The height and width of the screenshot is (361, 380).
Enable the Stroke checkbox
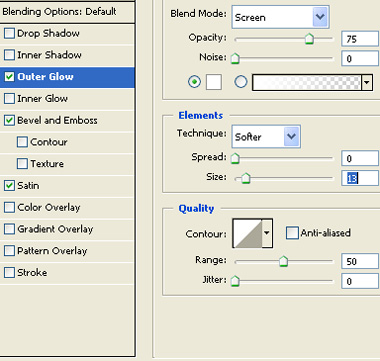tap(9, 272)
